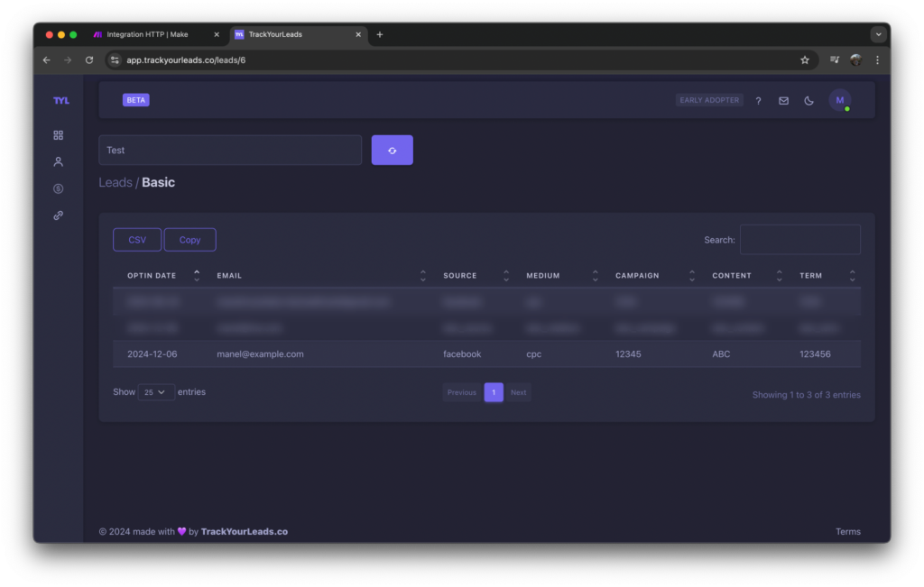Select page 1 pagination button
Image resolution: width=924 pixels, height=587 pixels.
[x=494, y=393]
